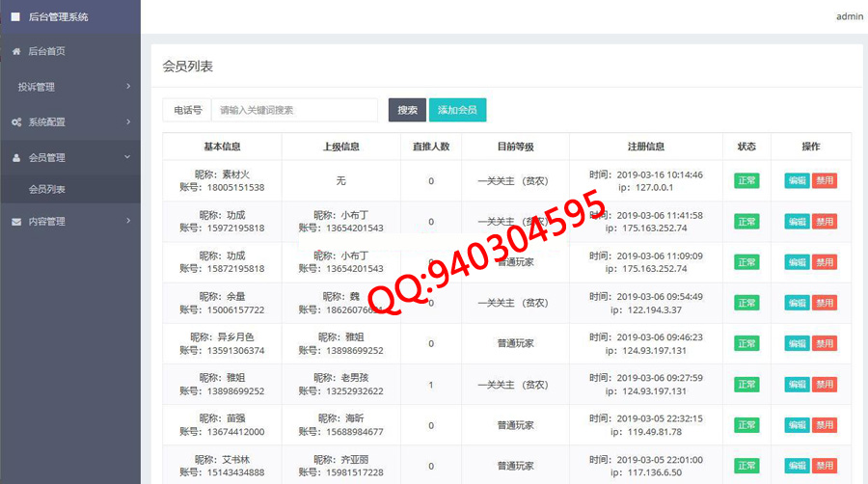Open the 投诉管理 sidebar menu
868x484 pixels.
(37, 87)
